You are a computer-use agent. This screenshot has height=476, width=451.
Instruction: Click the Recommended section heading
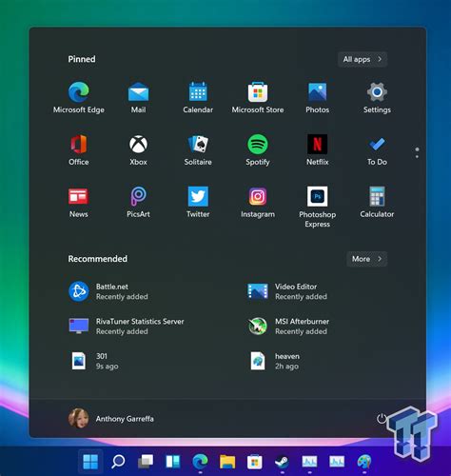[98, 259]
